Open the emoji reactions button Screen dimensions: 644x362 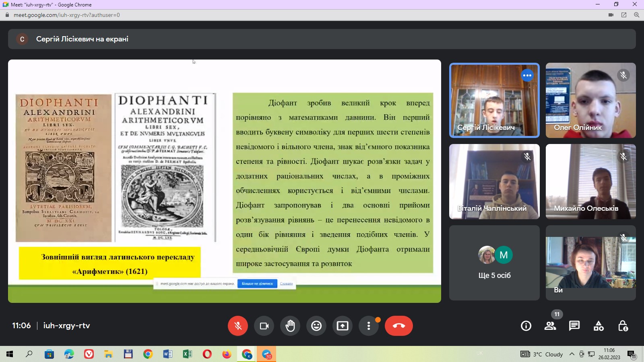coord(316,326)
